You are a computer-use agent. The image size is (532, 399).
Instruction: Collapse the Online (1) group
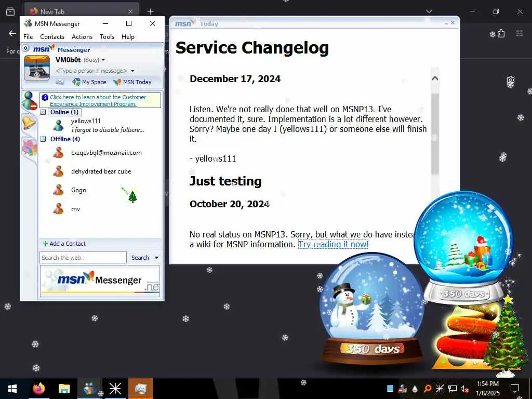[43, 112]
